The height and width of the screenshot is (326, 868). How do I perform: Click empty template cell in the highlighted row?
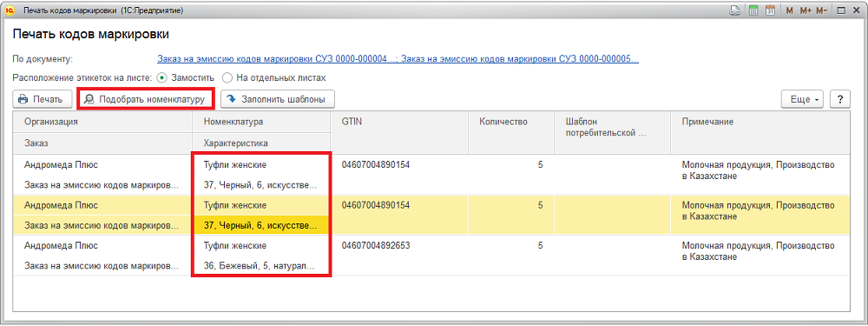pos(612,215)
